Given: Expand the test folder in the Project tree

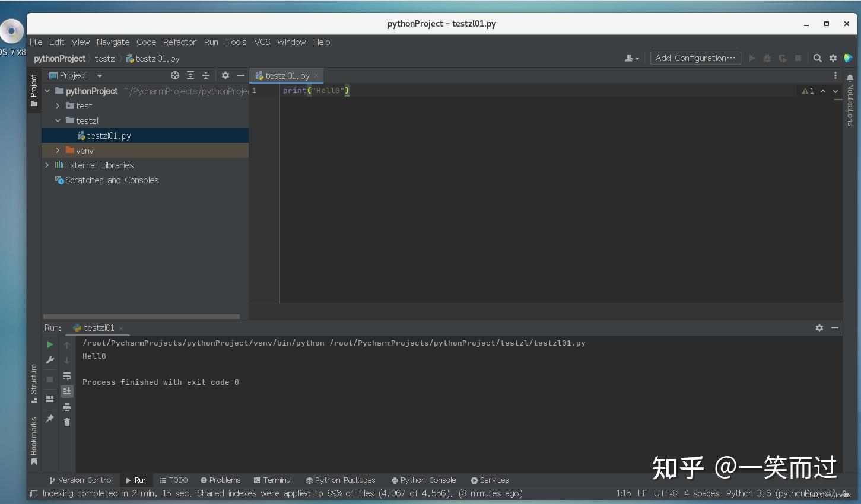Looking at the screenshot, I should pos(57,106).
